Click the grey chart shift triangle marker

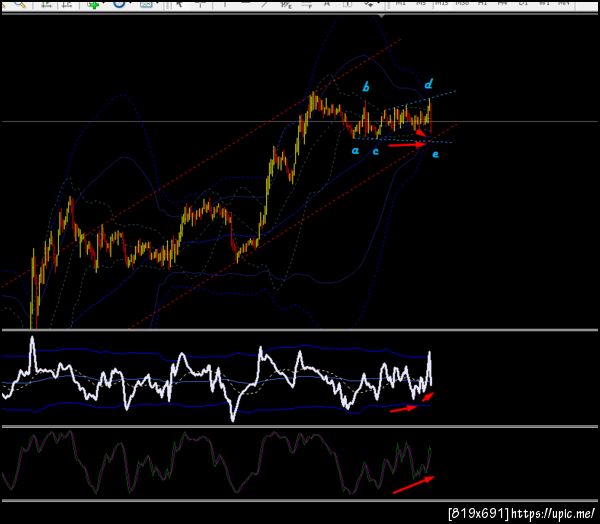tap(382, 16)
